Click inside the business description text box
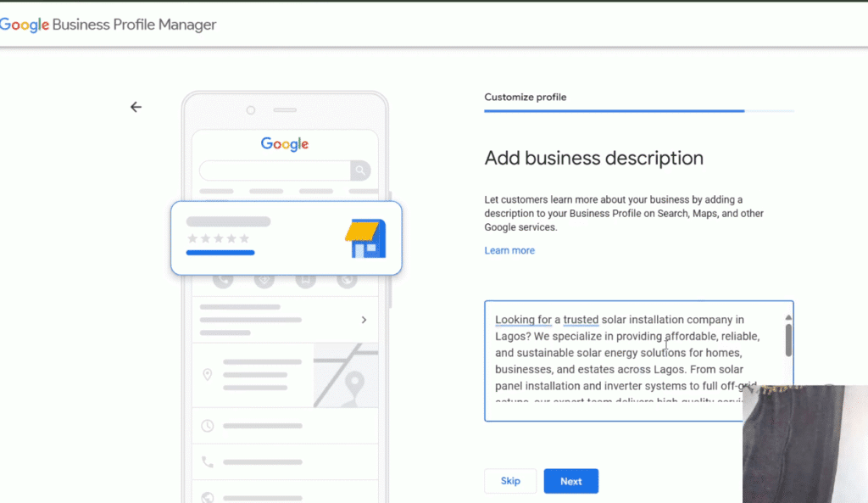 coord(627,360)
